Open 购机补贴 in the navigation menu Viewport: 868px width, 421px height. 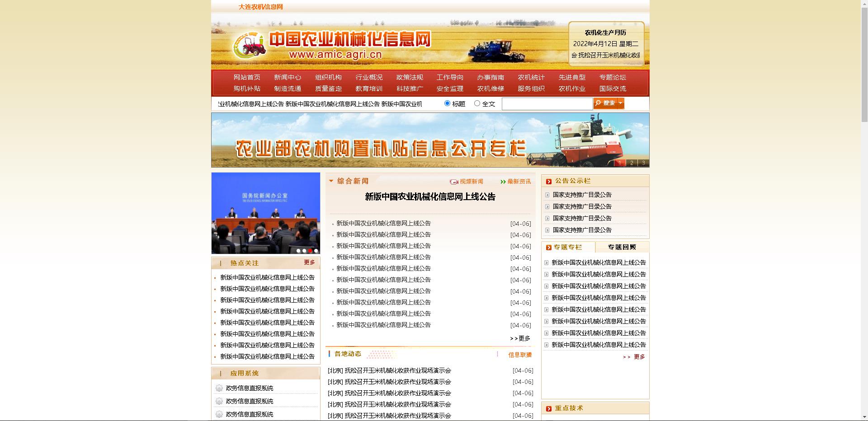247,89
